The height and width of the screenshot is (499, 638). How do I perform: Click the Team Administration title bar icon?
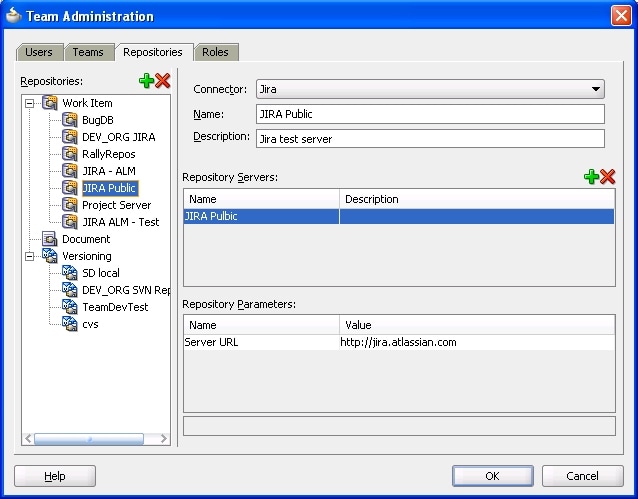pyautogui.click(x=13, y=16)
